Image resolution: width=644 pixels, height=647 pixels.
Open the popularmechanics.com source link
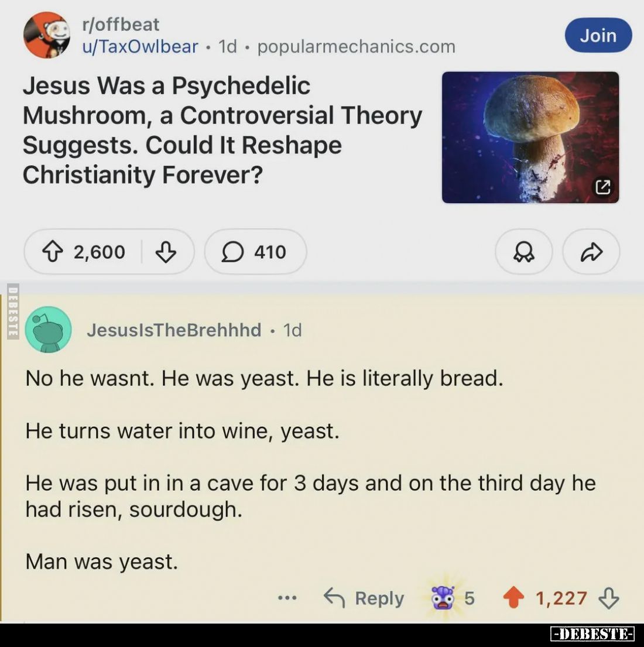click(x=356, y=47)
